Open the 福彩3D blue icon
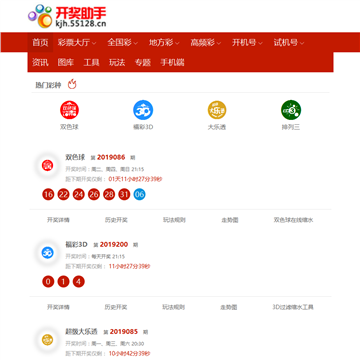Viewport: 360px width, 360px height. pos(143,110)
